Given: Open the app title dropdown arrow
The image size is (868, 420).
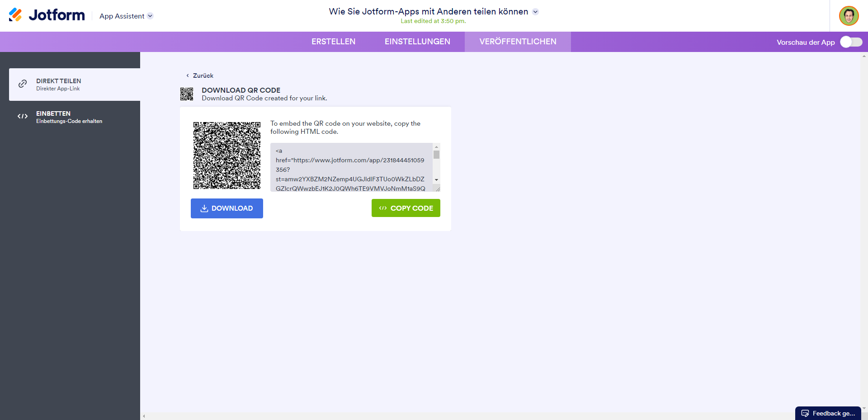Looking at the screenshot, I should 535,12.
